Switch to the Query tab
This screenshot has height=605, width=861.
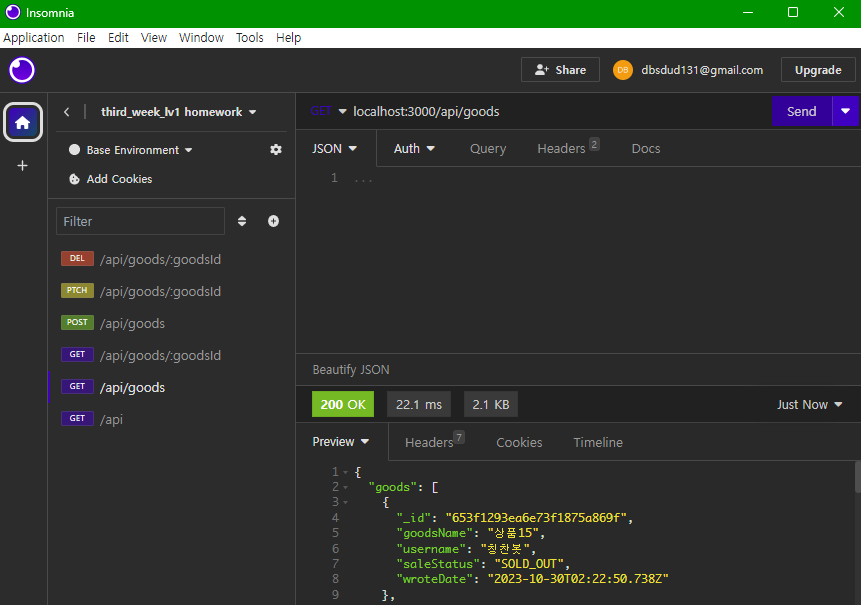[x=488, y=149]
